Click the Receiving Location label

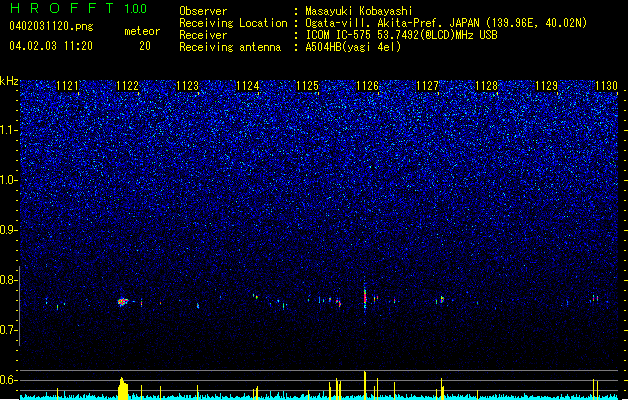(x=233, y=23)
